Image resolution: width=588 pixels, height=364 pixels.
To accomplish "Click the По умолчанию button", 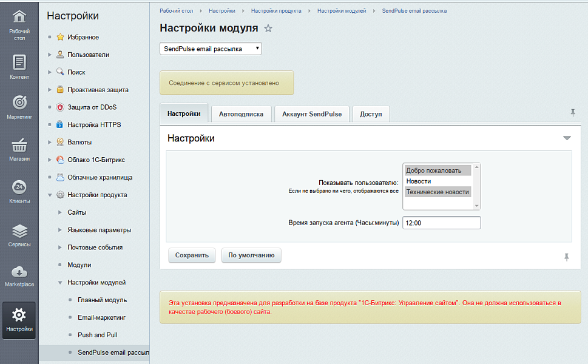I will tap(251, 255).
